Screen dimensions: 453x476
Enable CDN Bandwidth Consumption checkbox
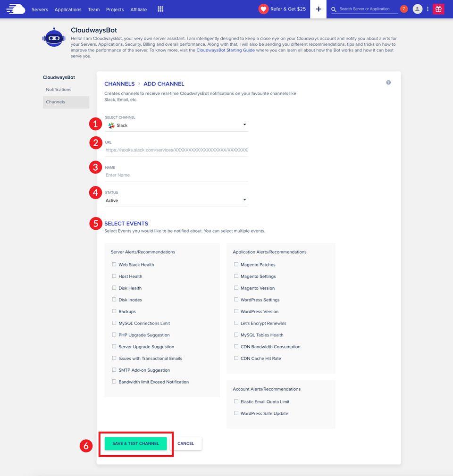pyautogui.click(x=236, y=346)
